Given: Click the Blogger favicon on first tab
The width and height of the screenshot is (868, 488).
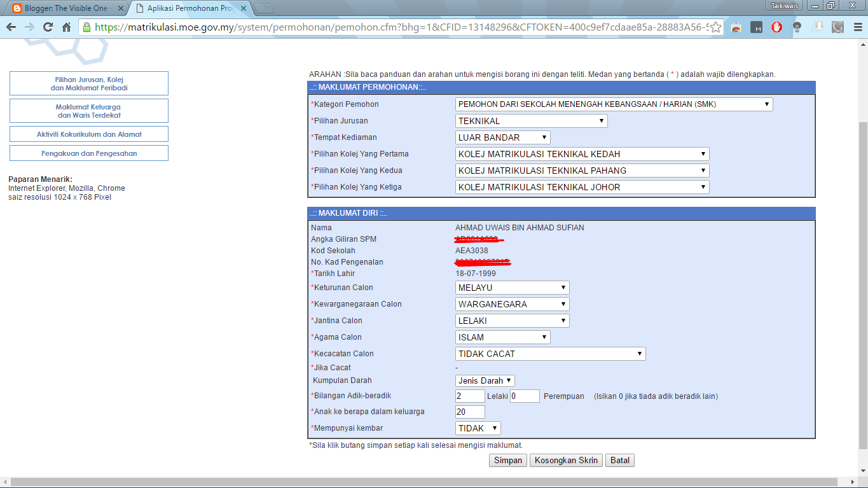Looking at the screenshot, I should pos(17,8).
